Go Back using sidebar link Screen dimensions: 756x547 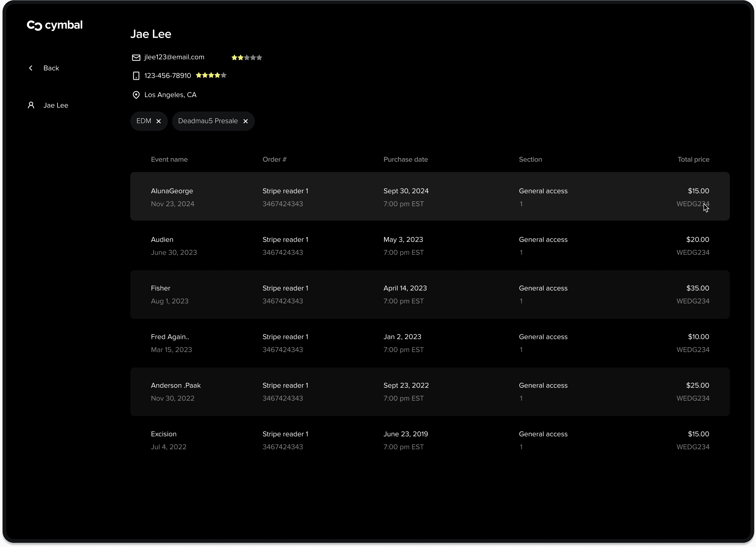pyautogui.click(x=51, y=68)
